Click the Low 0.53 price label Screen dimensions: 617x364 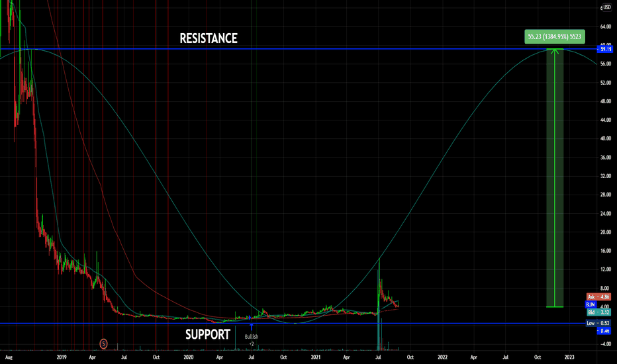click(598, 323)
